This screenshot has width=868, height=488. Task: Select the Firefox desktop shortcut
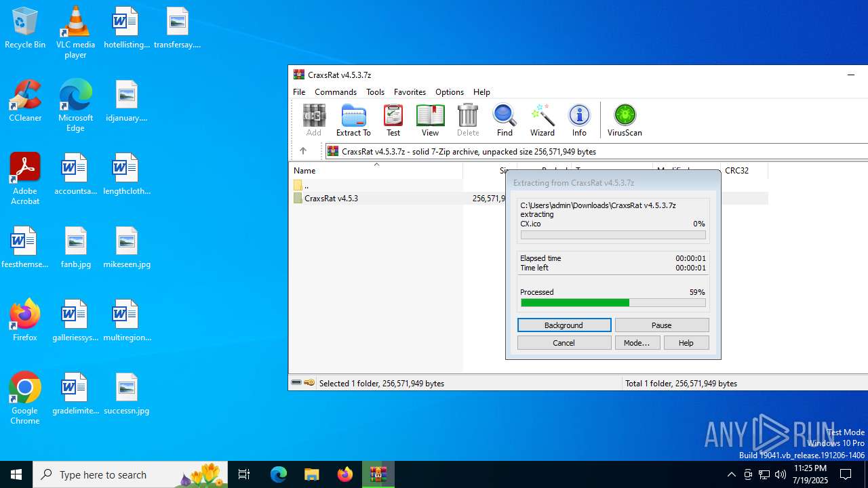[25, 320]
